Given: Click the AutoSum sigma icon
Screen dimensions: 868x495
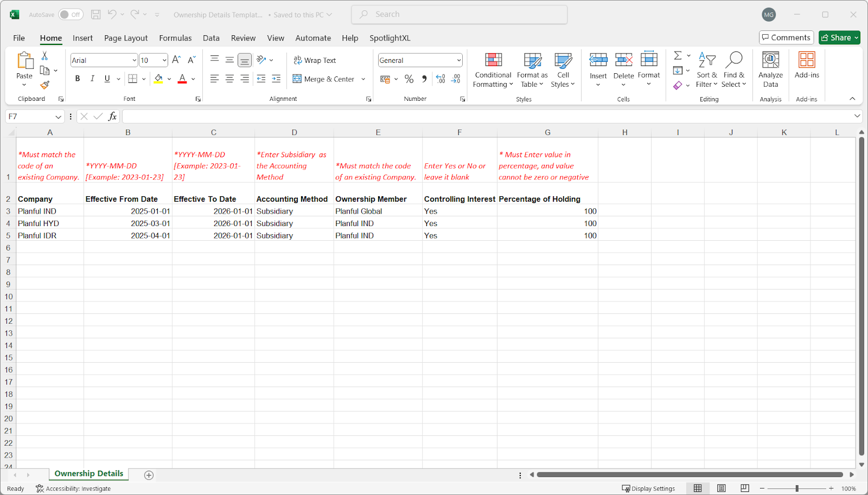Looking at the screenshot, I should pos(678,56).
